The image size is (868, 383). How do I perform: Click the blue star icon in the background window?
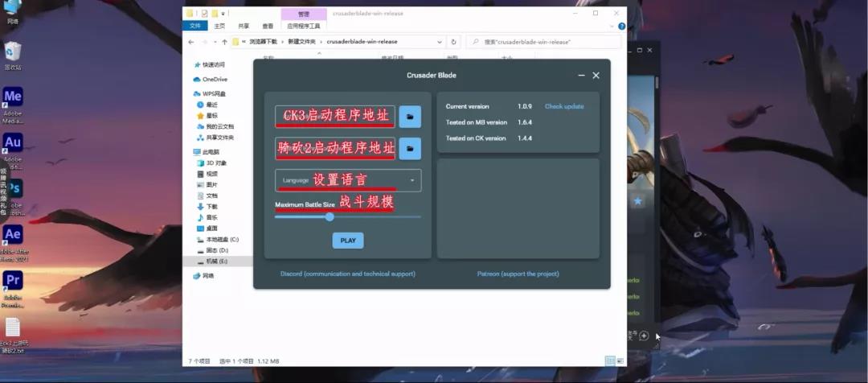[637, 201]
